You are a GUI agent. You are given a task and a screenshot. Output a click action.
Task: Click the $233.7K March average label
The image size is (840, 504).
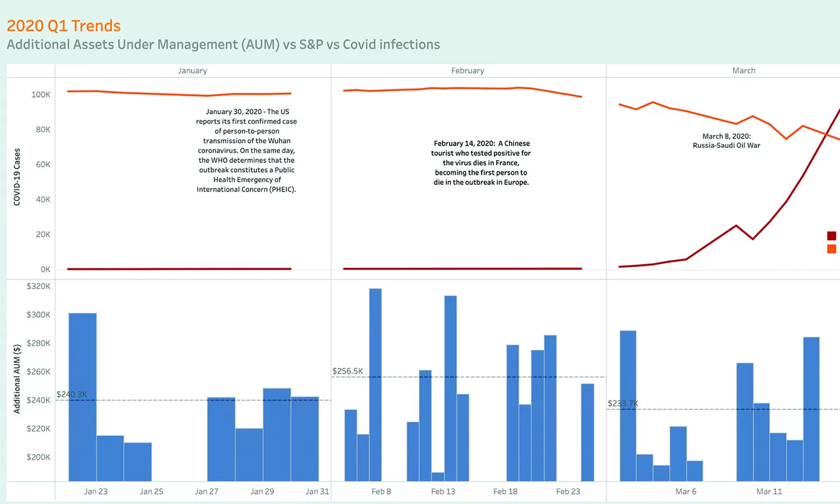pos(623,403)
